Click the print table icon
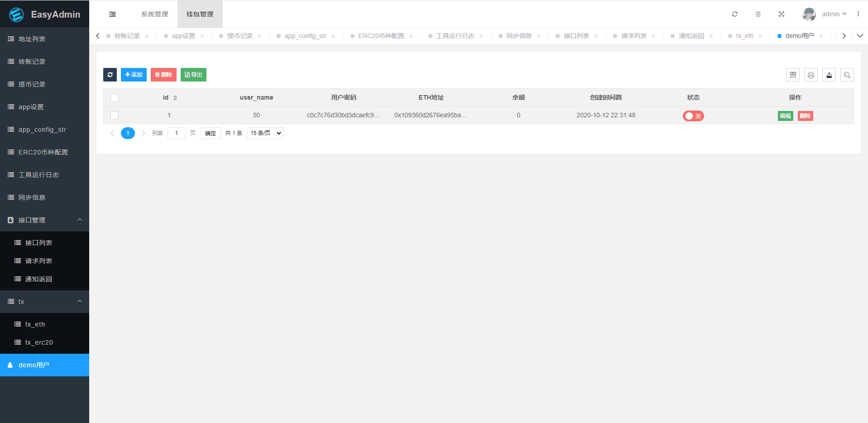This screenshot has width=868, height=423. [811, 75]
